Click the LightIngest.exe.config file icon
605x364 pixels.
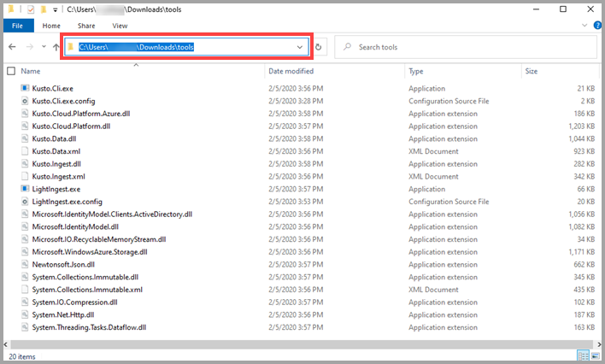click(x=25, y=202)
